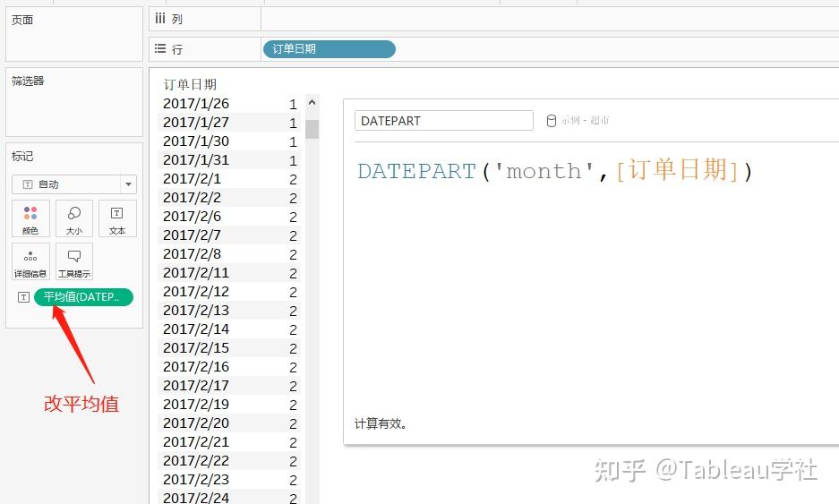Select the row 2017/2/19
Screen dimensions: 839x504
[229, 404]
